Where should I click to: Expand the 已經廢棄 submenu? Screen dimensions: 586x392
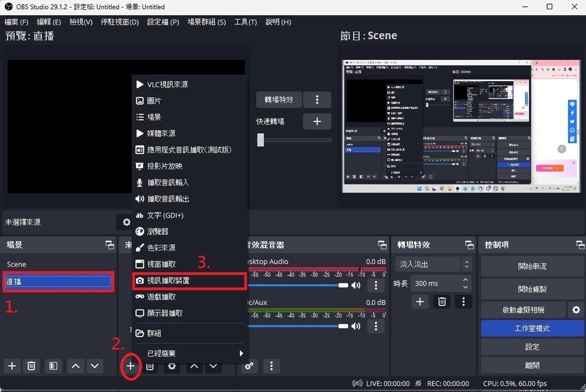tap(190, 353)
